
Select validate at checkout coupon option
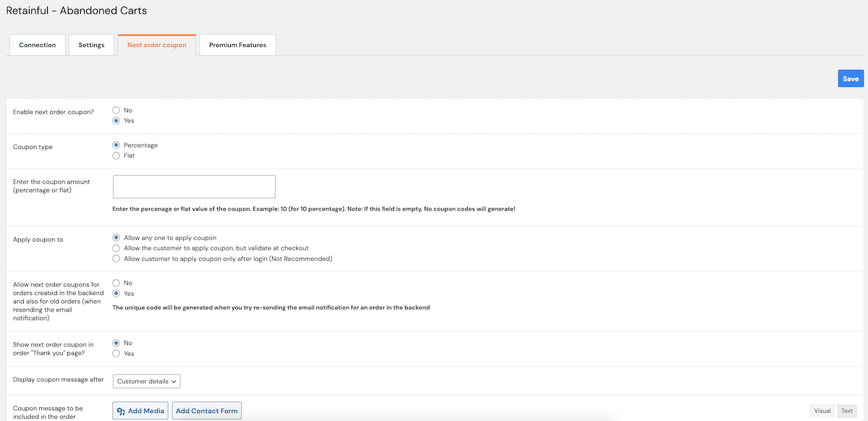pos(116,248)
